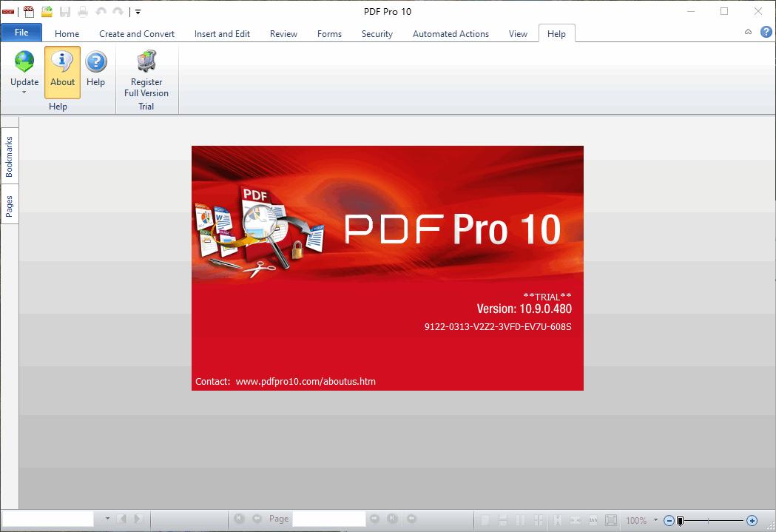This screenshot has width=776, height=532.
Task: Click the PDF Pro application icon in title bar
Action: click(8, 11)
